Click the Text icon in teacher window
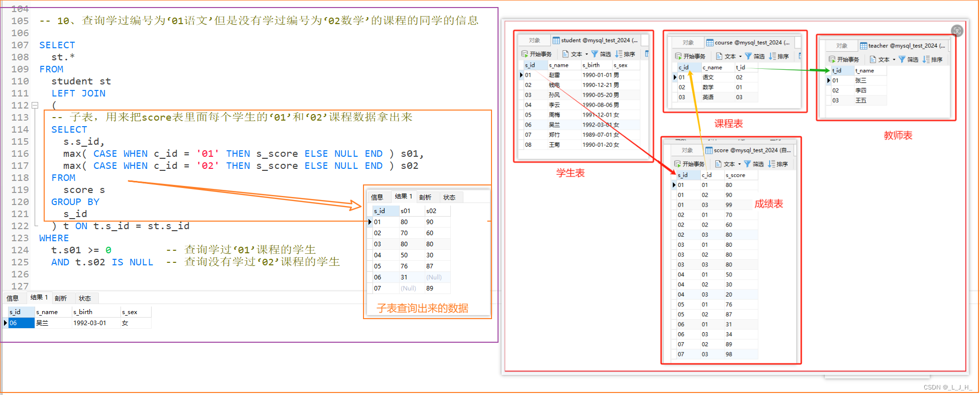Image resolution: width=980 pixels, height=395 pixels. point(873,59)
